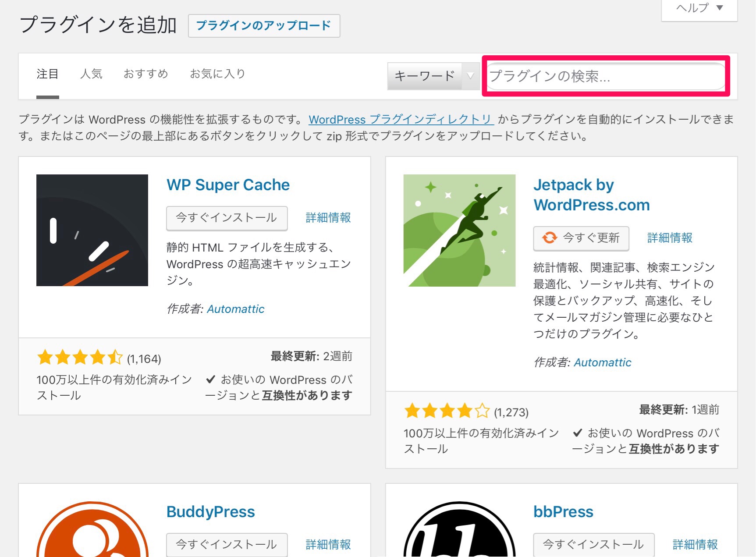
Task: Install bbPress now
Action: (593, 545)
